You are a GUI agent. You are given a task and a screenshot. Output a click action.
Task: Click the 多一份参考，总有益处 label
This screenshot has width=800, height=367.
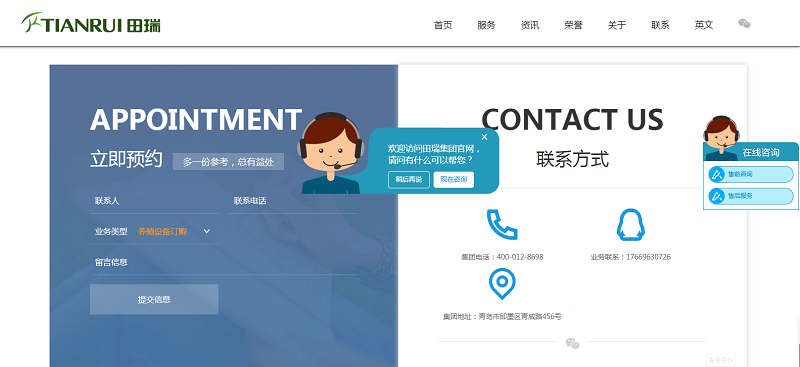[x=228, y=162]
